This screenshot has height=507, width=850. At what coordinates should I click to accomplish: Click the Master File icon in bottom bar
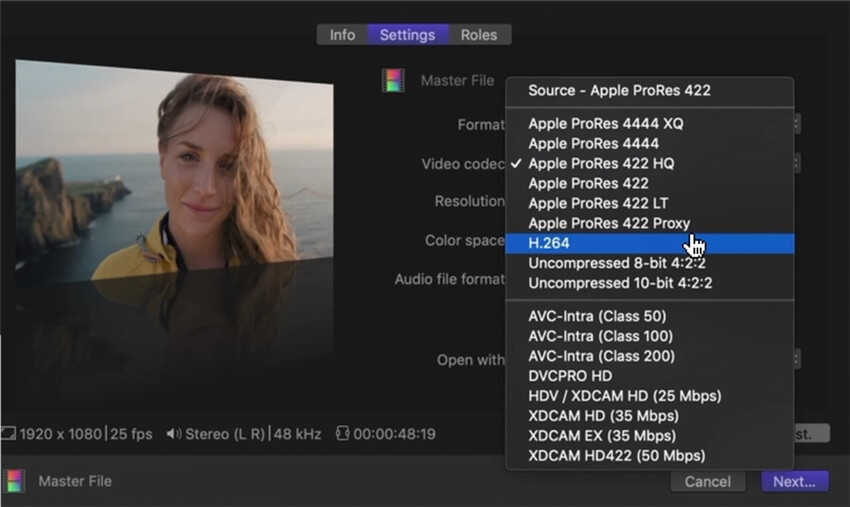(x=15, y=481)
